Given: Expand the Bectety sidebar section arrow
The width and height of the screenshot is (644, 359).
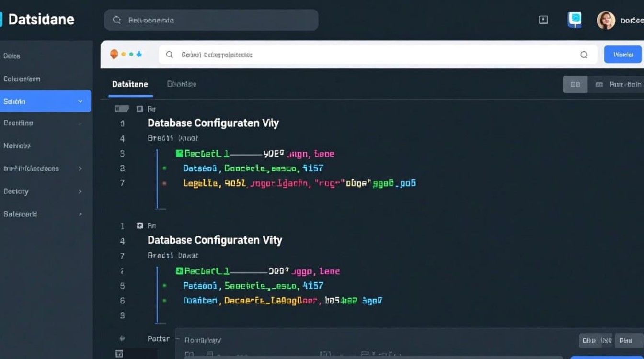Looking at the screenshot, I should coord(80,191).
